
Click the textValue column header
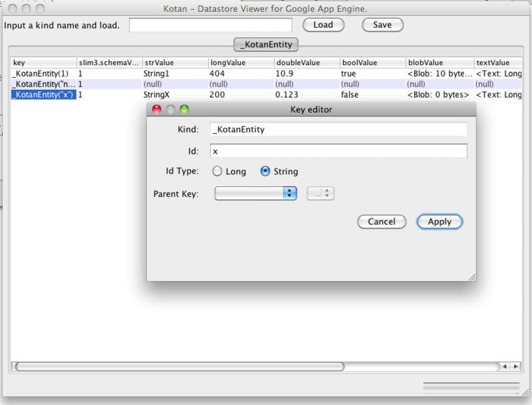click(497, 63)
